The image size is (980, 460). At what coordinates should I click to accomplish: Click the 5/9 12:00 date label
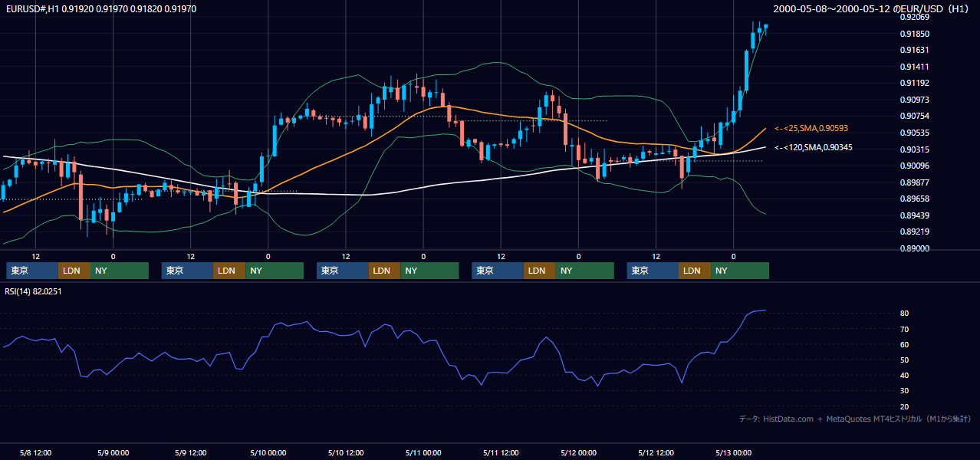190,452
